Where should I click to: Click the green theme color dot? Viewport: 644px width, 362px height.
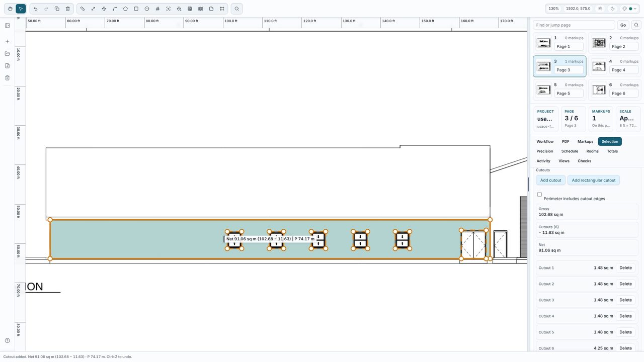click(630, 9)
